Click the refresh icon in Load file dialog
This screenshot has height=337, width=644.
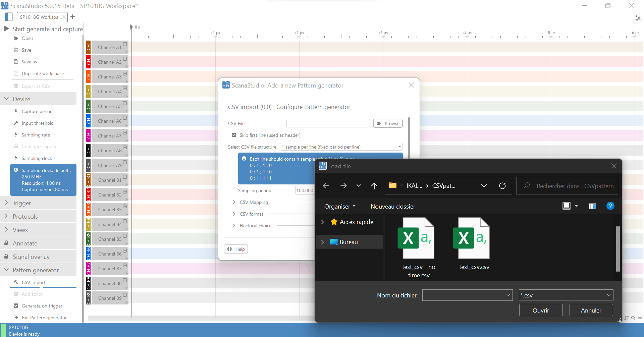click(502, 186)
